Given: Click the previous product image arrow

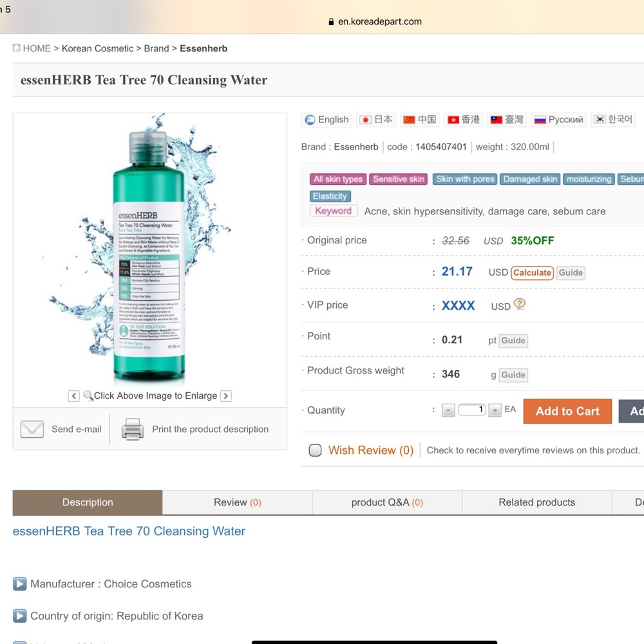Looking at the screenshot, I should tap(73, 395).
